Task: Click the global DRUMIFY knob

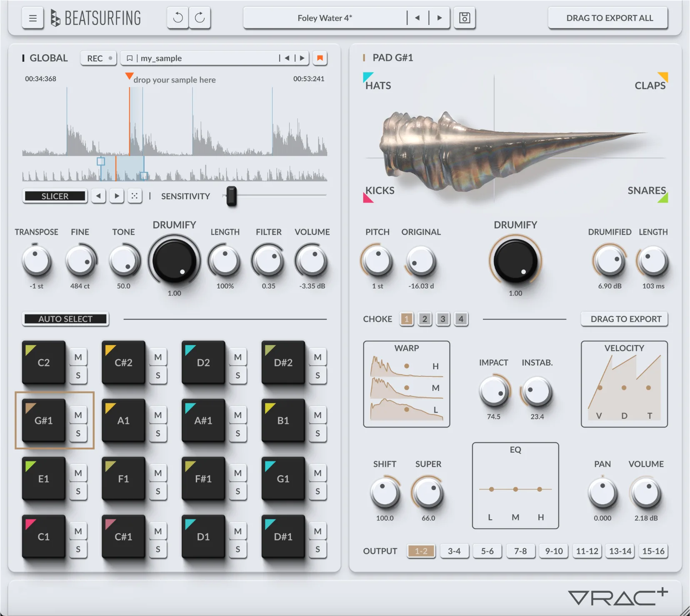Action: click(174, 261)
